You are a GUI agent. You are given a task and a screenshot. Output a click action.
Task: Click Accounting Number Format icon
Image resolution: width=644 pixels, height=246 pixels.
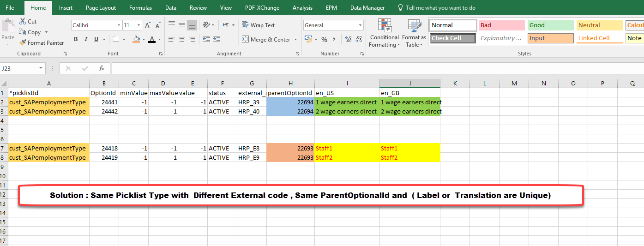(x=308, y=40)
